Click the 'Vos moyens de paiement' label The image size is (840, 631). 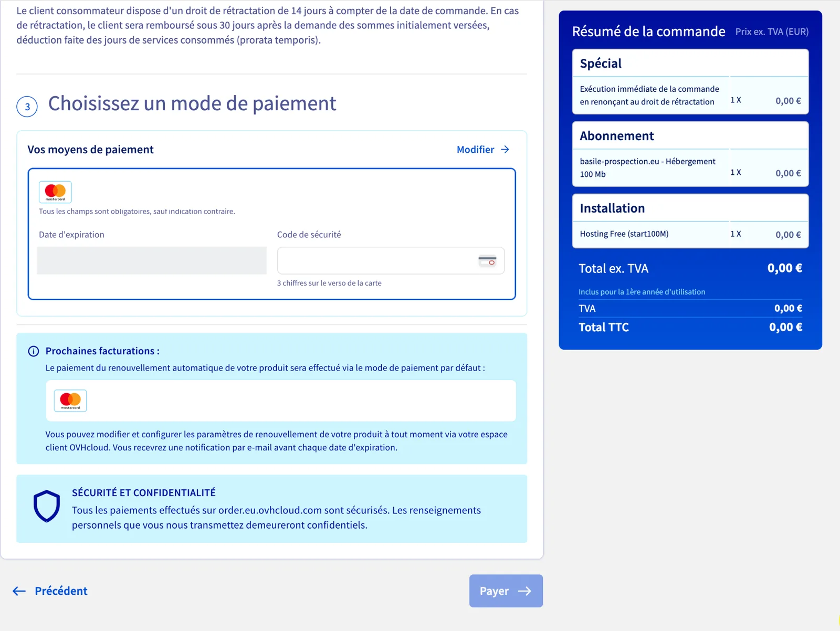pos(90,150)
